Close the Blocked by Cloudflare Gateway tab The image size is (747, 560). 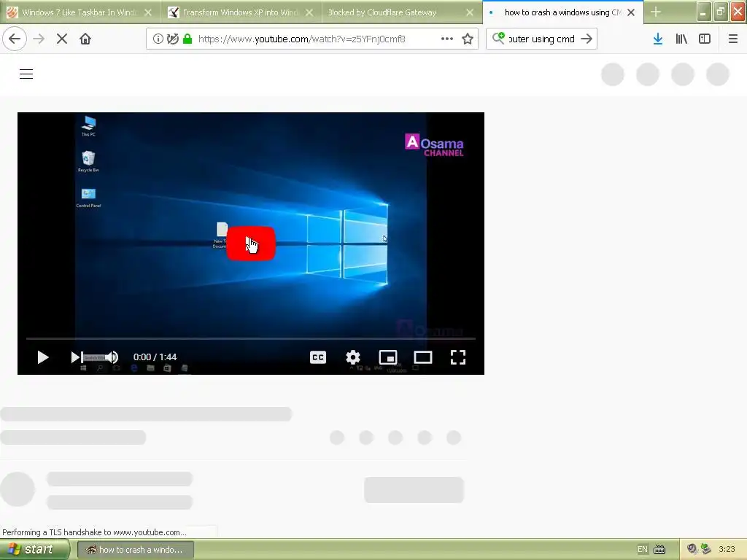click(470, 12)
